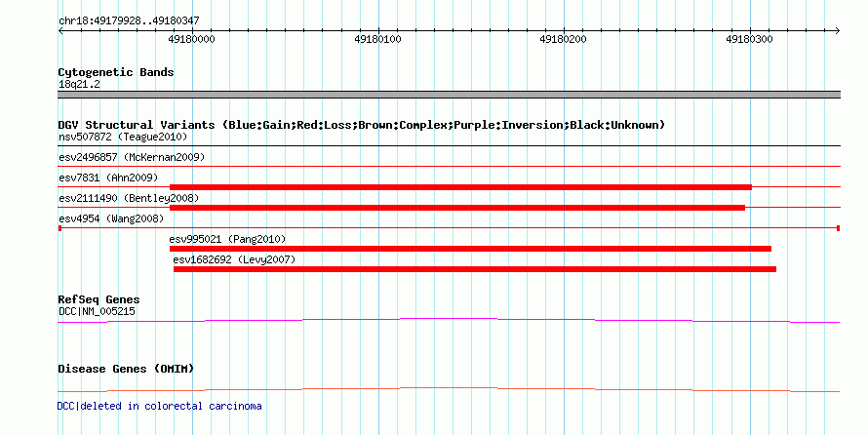
Task: Click the 18q21.2 band label
Action: 79,85
